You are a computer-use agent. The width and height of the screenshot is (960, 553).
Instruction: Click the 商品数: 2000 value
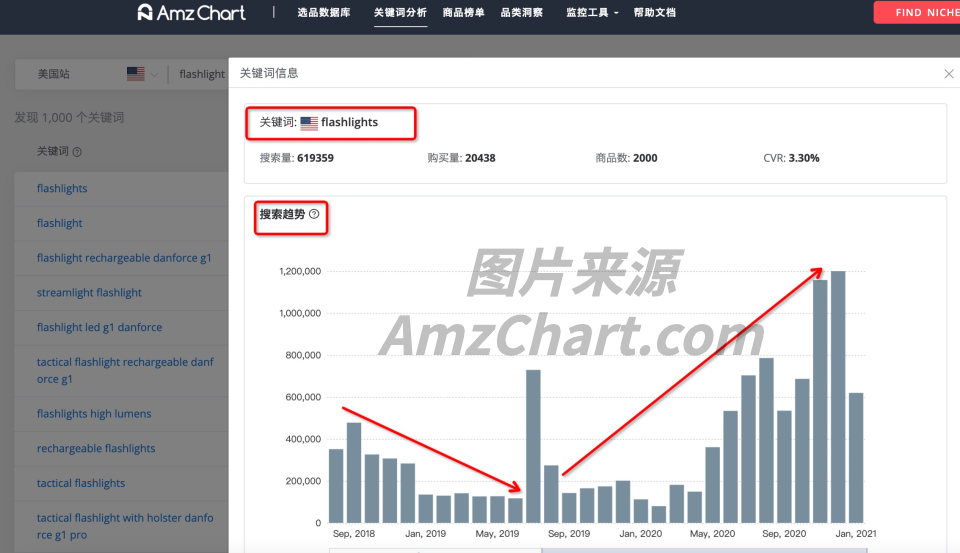point(626,158)
